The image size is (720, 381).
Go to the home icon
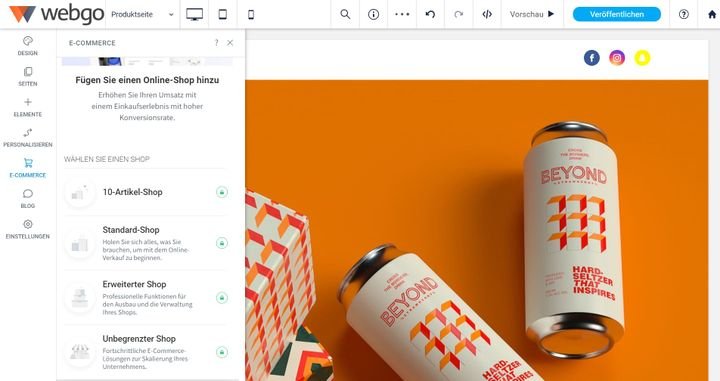point(712,14)
